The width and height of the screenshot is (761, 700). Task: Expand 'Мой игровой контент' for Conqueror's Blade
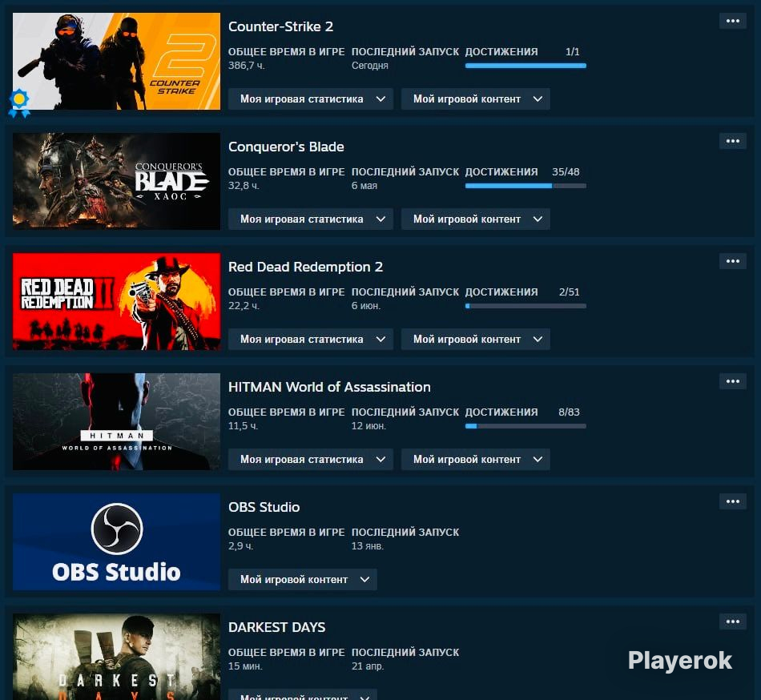tap(476, 219)
